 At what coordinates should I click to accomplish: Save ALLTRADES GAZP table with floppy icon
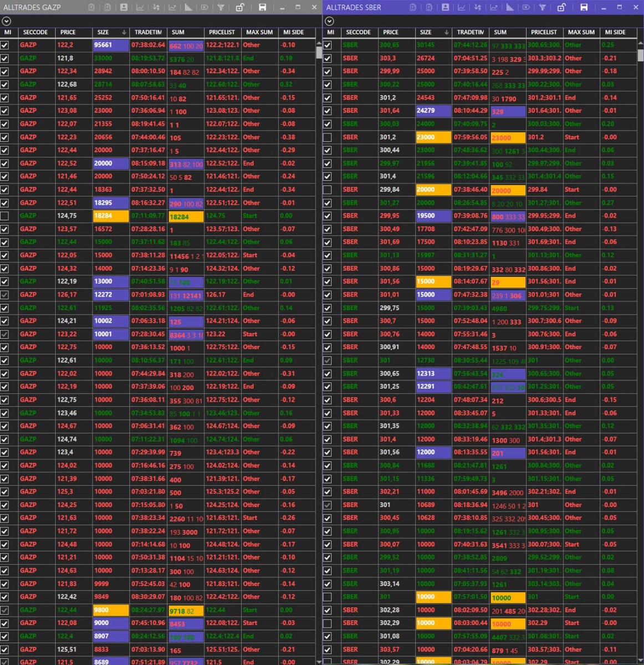click(262, 7)
